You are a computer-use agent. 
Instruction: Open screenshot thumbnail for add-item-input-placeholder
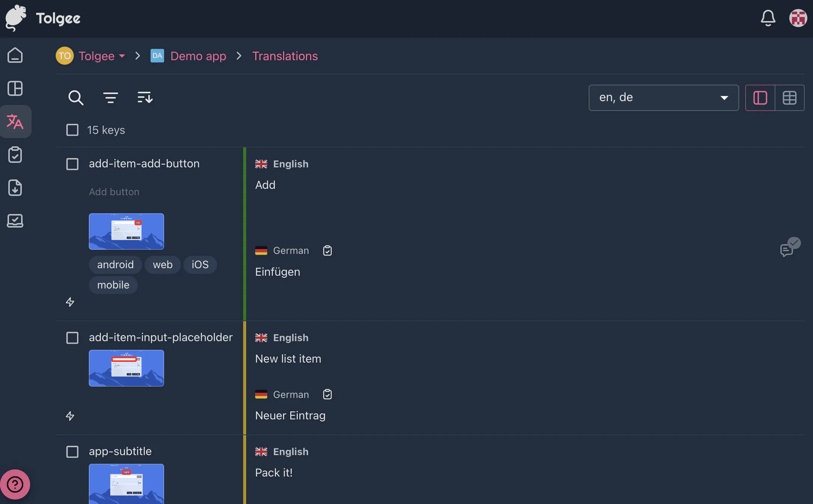pos(126,368)
